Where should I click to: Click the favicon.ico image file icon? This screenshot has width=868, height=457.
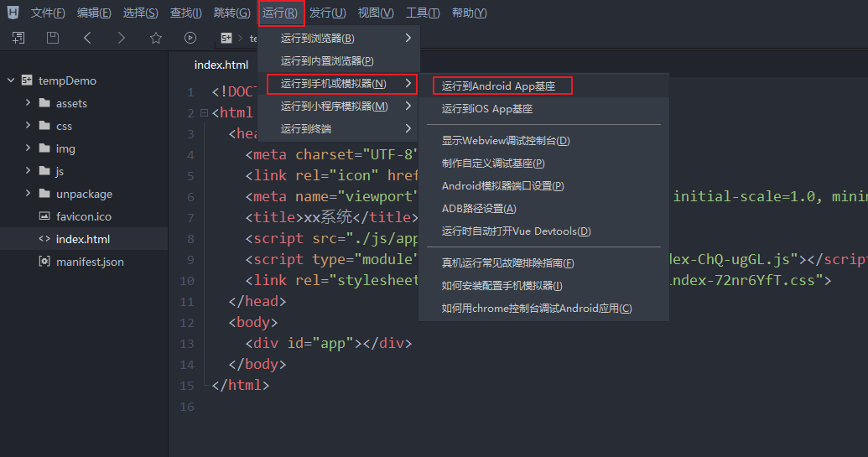point(44,216)
